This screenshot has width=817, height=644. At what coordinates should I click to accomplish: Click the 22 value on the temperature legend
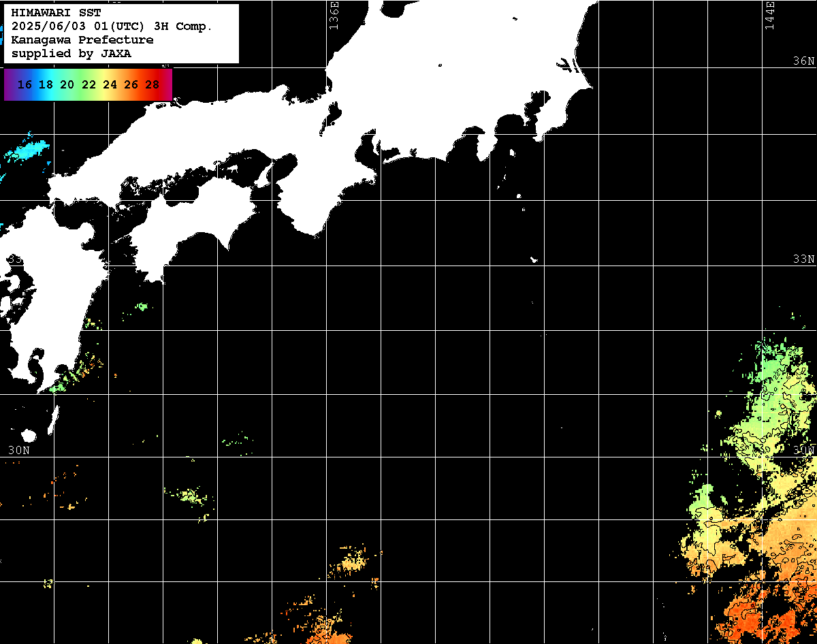coord(89,85)
